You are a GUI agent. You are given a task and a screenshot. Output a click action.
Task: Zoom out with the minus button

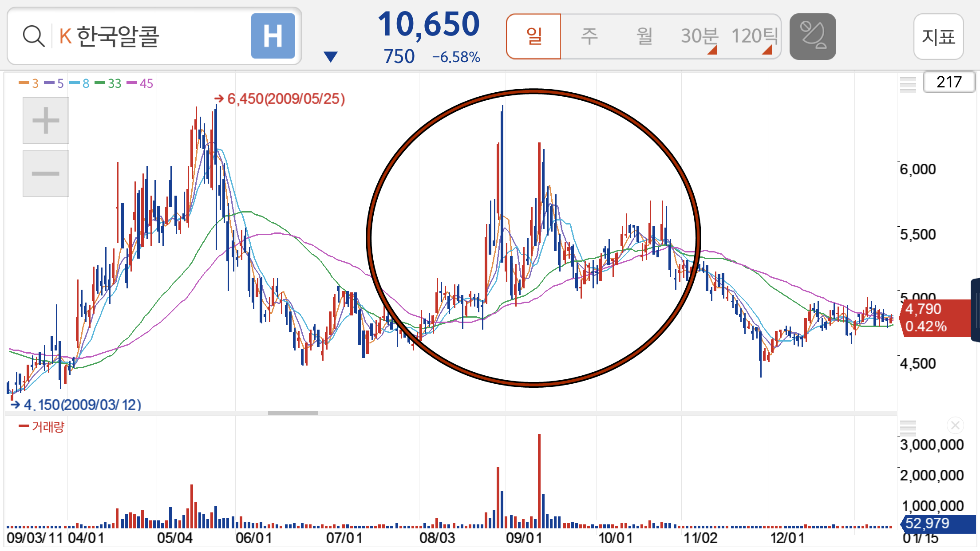(x=46, y=173)
